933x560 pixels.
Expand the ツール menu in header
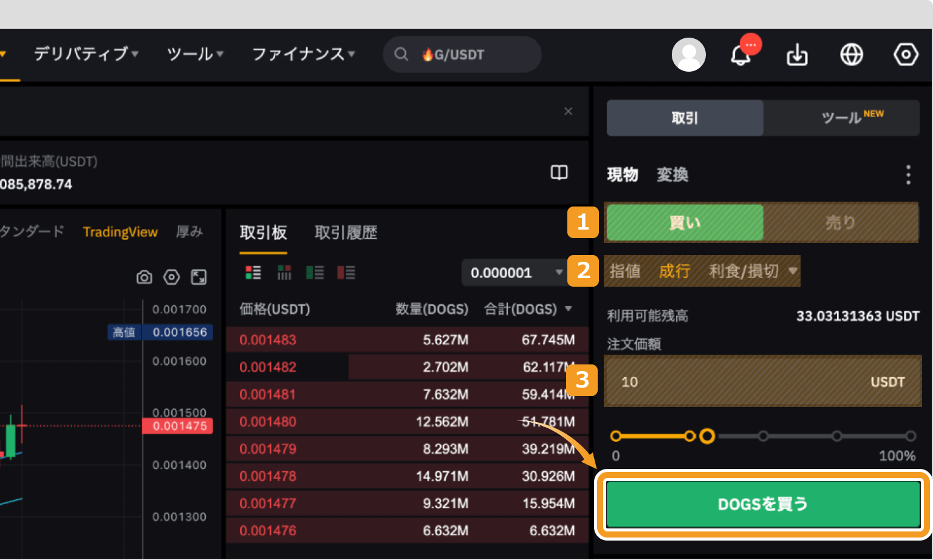click(196, 54)
